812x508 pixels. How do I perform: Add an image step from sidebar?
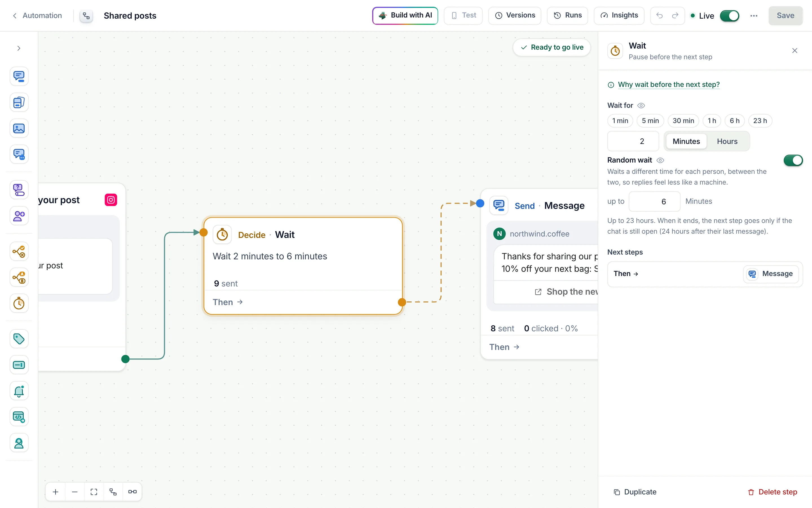(19, 128)
